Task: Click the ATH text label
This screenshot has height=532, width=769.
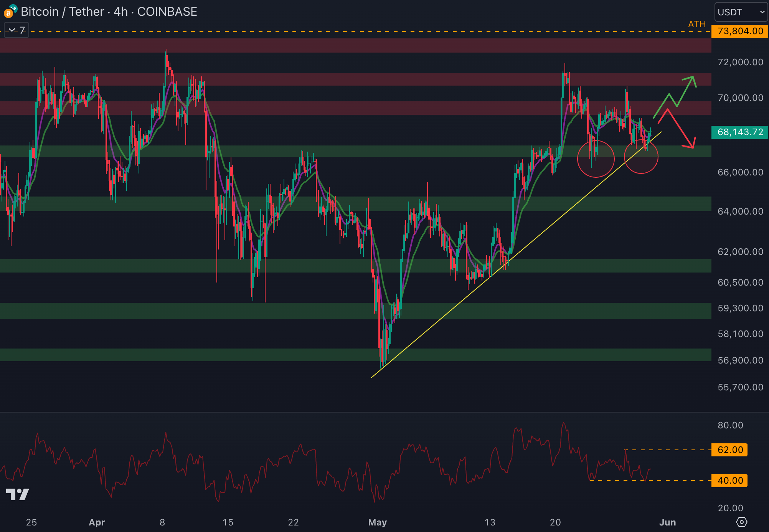Action: (x=696, y=24)
